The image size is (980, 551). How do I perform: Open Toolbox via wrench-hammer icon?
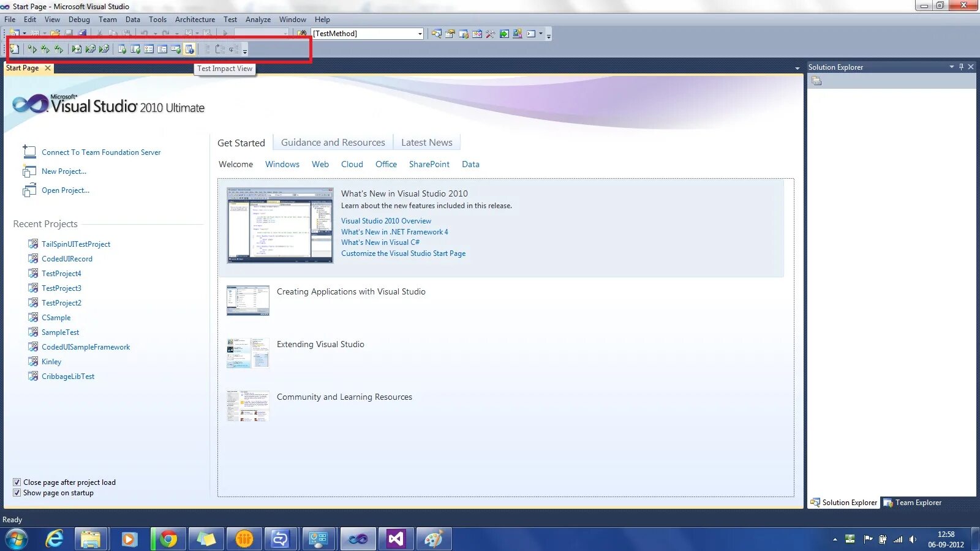pos(490,34)
